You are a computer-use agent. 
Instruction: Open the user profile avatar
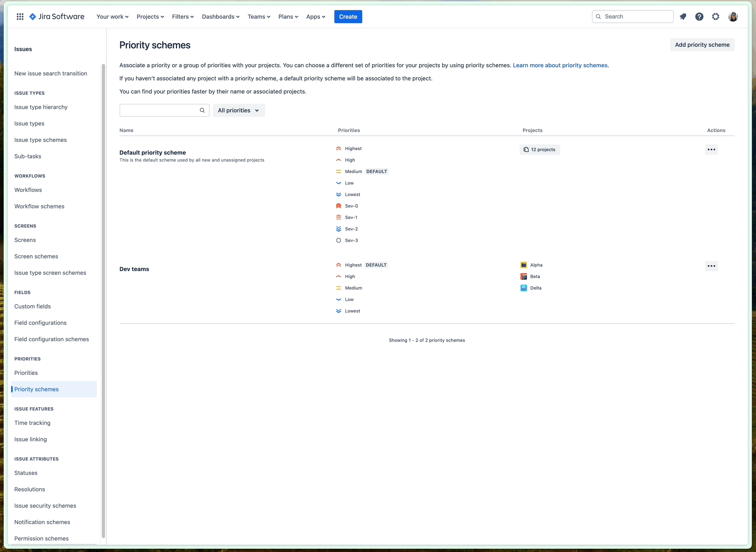[733, 16]
